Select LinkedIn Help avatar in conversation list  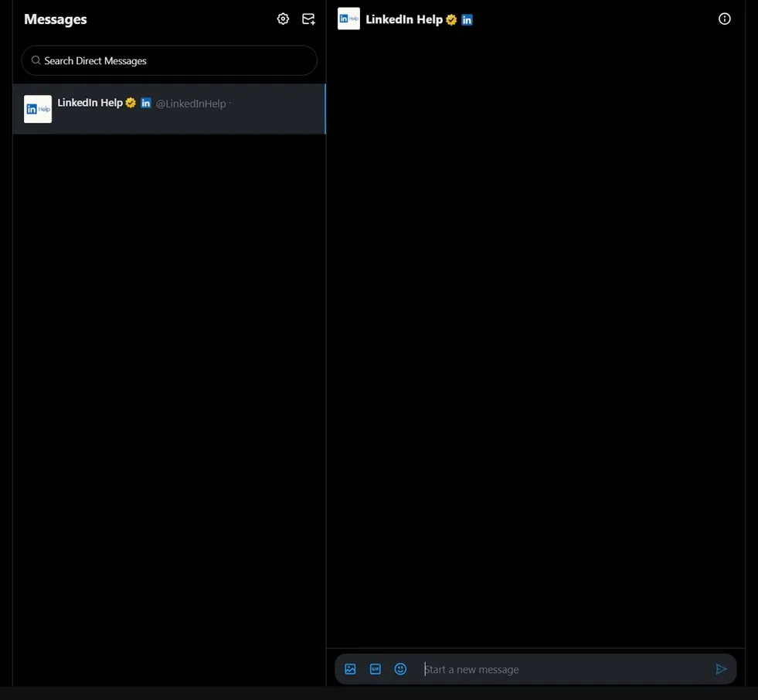coord(38,109)
